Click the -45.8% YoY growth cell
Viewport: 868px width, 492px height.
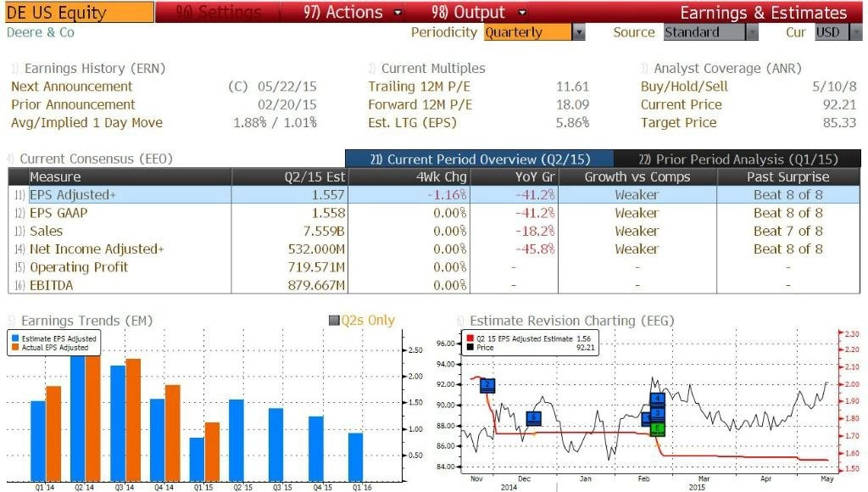click(x=535, y=249)
